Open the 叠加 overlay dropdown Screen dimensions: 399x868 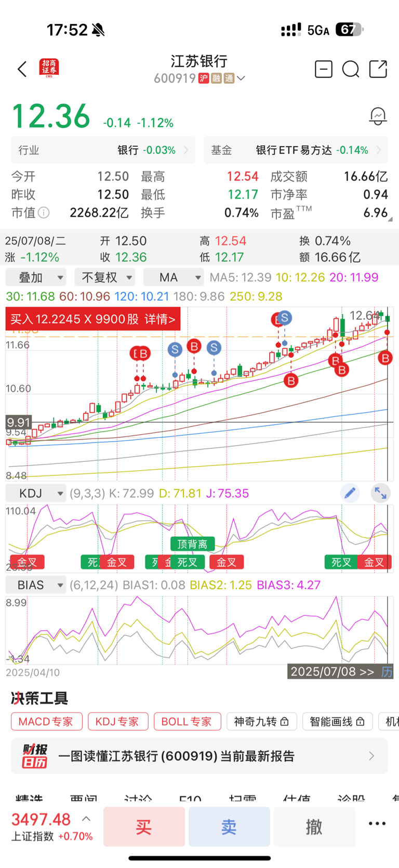[36, 277]
